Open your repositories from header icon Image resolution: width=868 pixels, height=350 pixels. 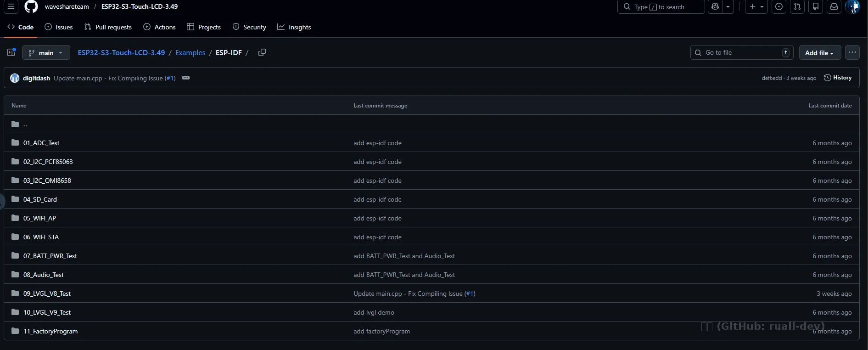point(816,7)
